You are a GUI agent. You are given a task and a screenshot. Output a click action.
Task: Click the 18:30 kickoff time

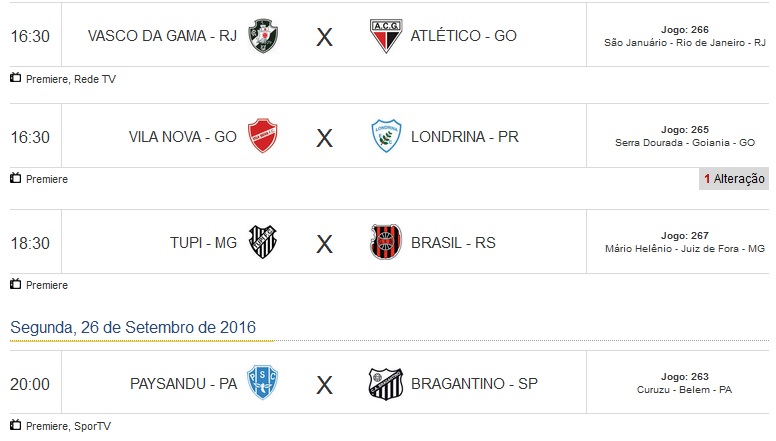click(30, 242)
